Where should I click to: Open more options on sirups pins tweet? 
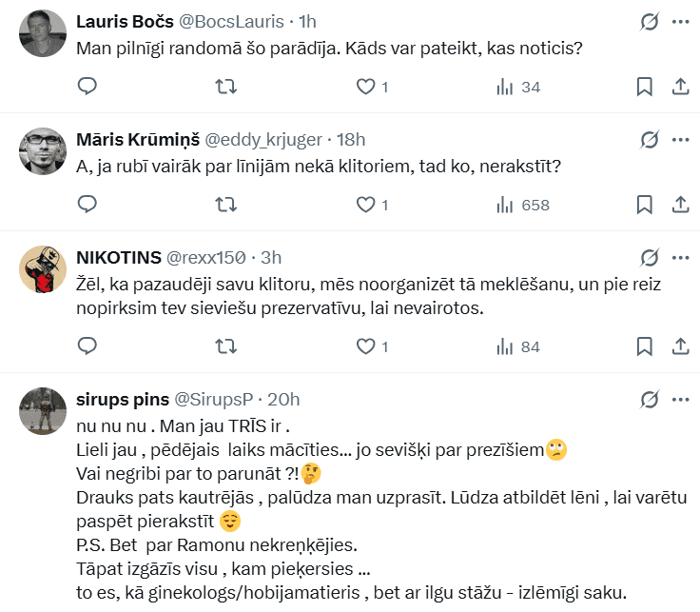[x=680, y=399]
